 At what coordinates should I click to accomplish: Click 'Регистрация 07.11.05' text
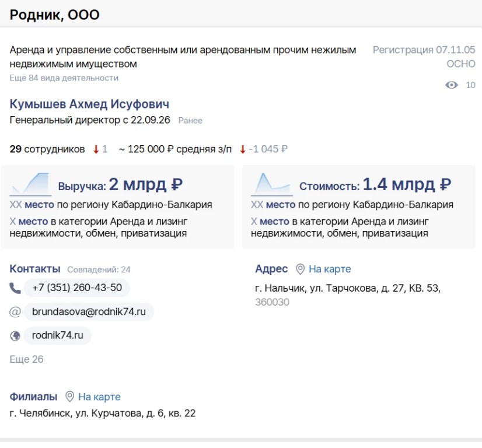[424, 50]
